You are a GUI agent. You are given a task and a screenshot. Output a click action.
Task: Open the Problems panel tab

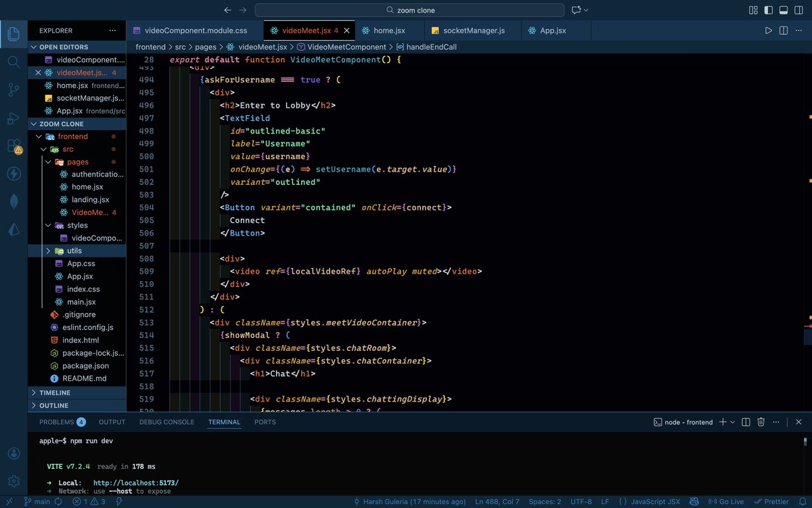[62, 422]
